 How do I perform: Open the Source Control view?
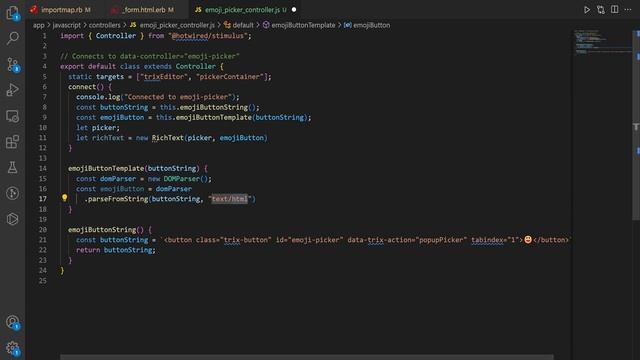[13, 64]
